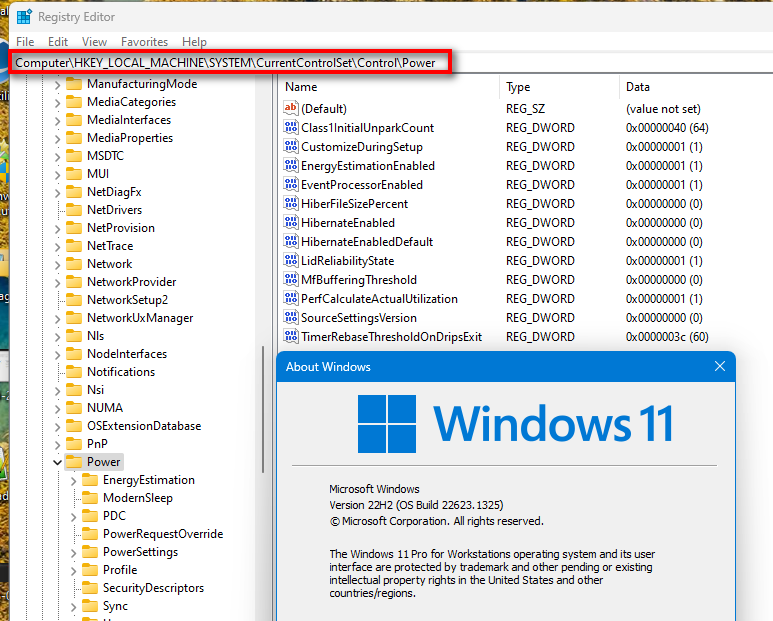Select the NetDrivers key
The height and width of the screenshot is (621, 773).
pyautogui.click(x=114, y=209)
